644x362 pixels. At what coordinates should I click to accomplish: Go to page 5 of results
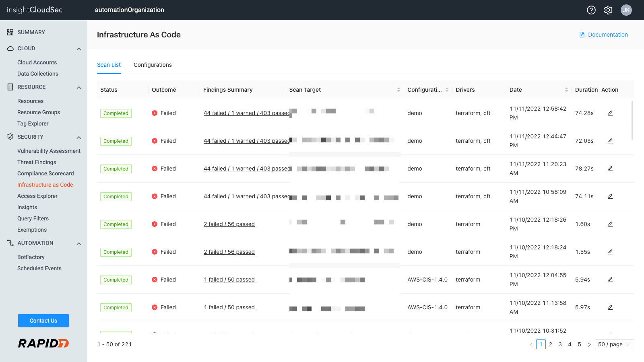coord(580,344)
